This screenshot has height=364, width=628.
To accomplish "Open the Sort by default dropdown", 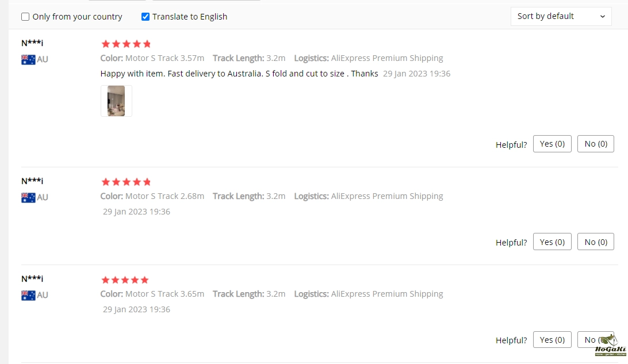I will tap(560, 16).
